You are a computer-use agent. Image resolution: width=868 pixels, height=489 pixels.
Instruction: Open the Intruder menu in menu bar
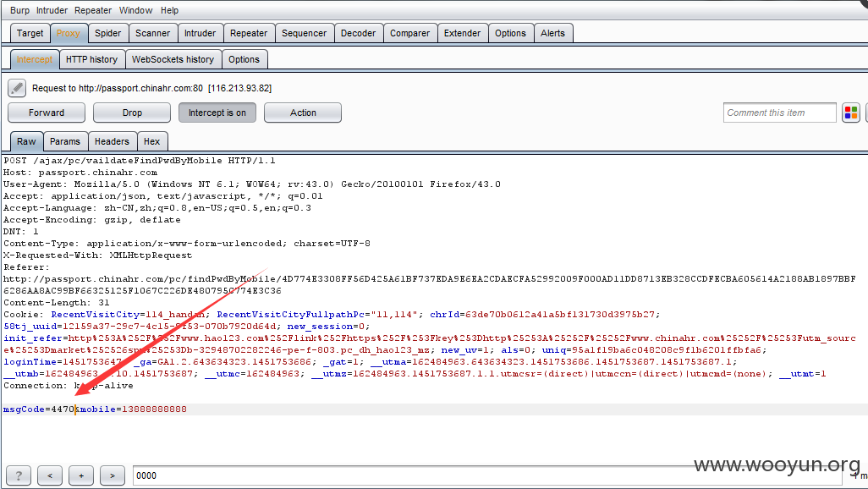point(52,10)
